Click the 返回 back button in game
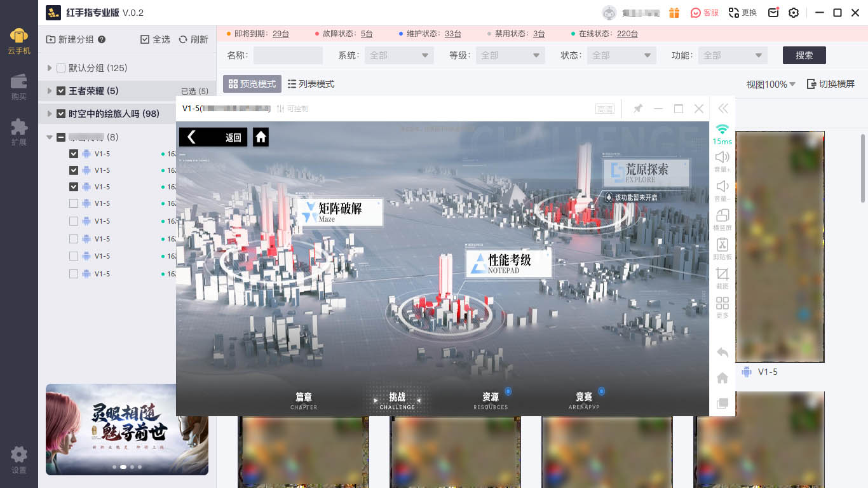Image resolution: width=868 pixels, height=488 pixels. (213, 137)
